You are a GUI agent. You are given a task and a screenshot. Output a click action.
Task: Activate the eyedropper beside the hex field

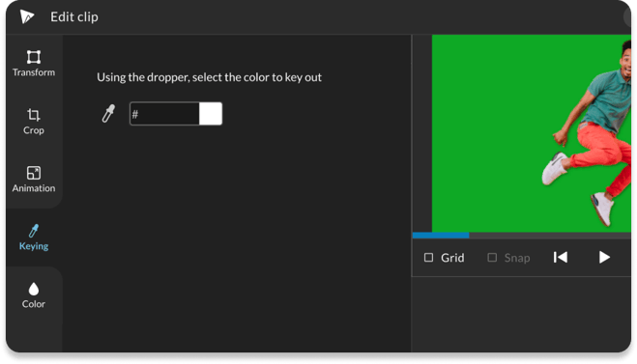pos(108,114)
